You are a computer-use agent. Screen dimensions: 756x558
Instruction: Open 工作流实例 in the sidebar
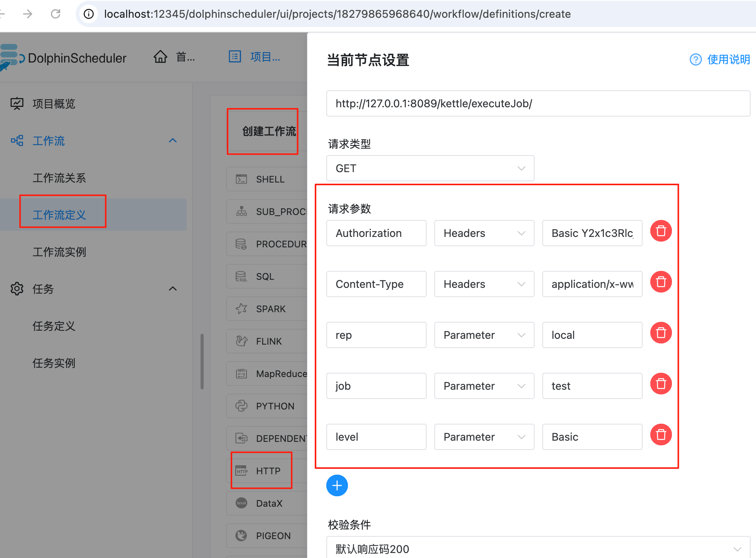click(x=59, y=252)
